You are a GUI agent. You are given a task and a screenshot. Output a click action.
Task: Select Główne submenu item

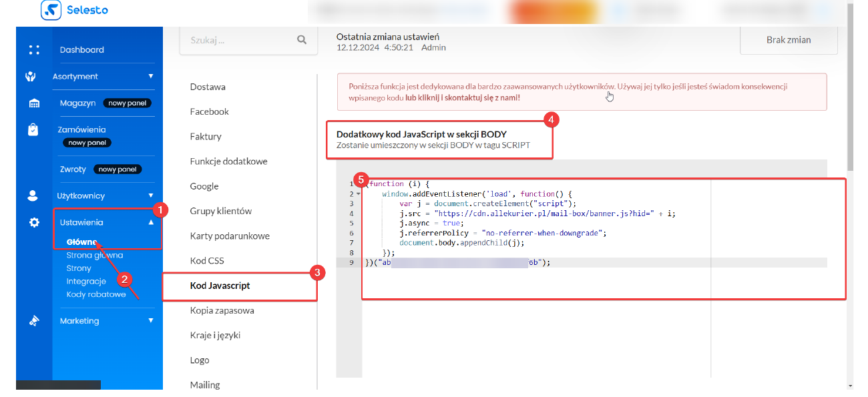(82, 242)
